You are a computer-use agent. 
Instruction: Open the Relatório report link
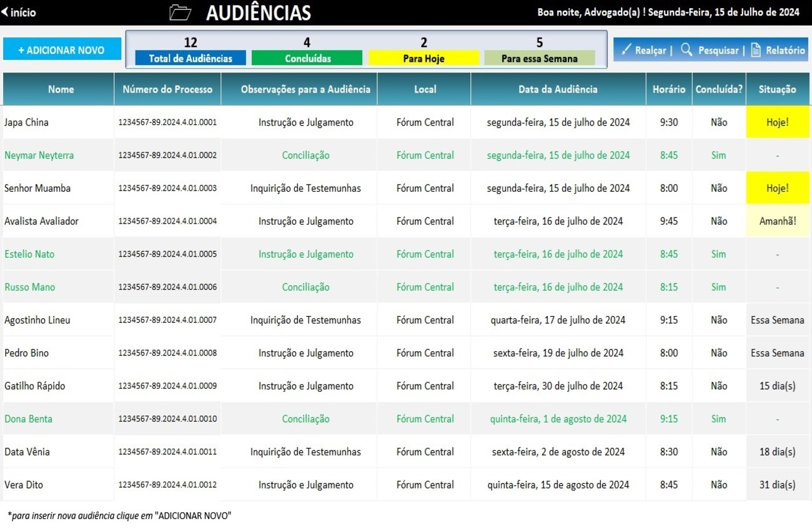click(x=785, y=51)
